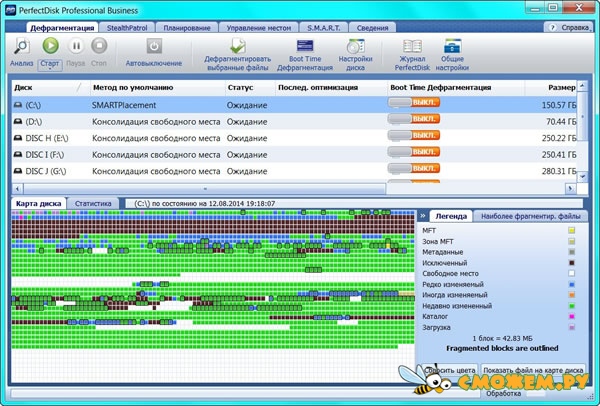Select the Дефрагментация tab
This screenshot has width=600, height=406.
[62, 28]
